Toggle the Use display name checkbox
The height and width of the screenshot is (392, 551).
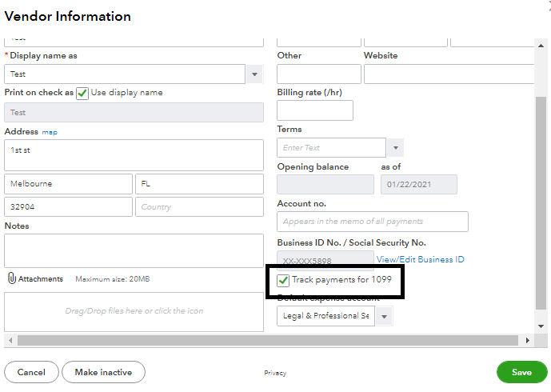point(82,93)
